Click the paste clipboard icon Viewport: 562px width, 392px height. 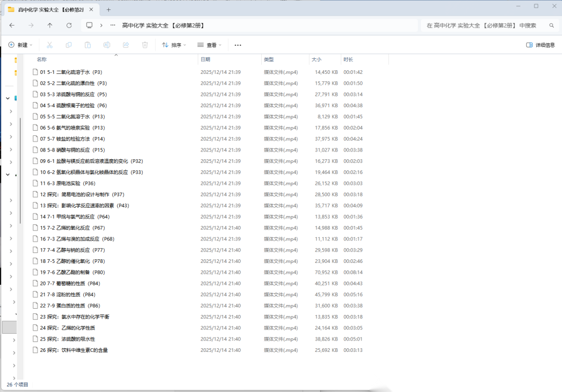click(87, 45)
